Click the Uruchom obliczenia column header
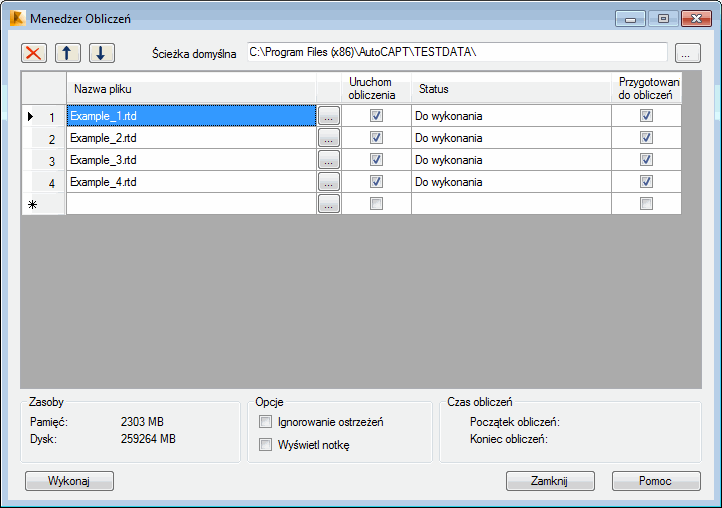Screen dimensions: 722x508 pyautogui.click(x=376, y=88)
